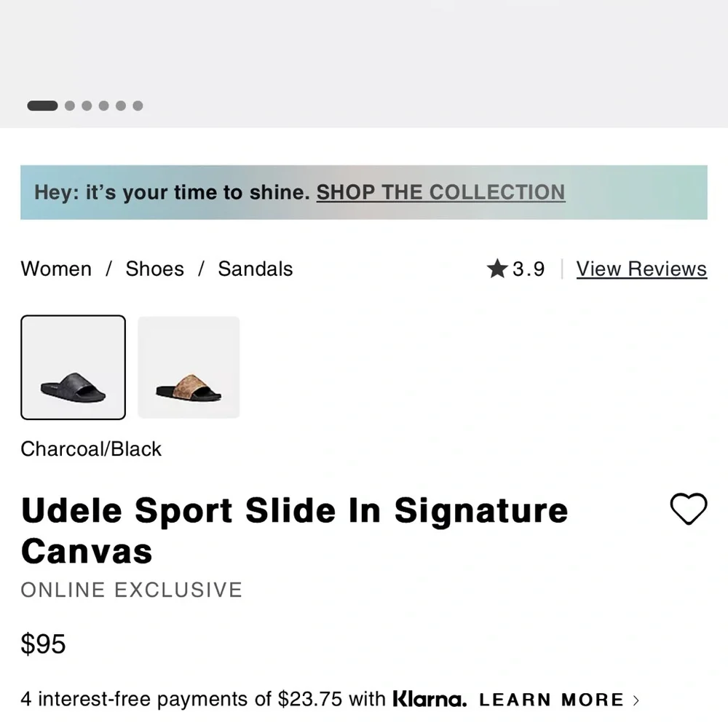Jump to the fifth carousel image dot
Viewport: 728px width, 728px height.
click(x=121, y=106)
